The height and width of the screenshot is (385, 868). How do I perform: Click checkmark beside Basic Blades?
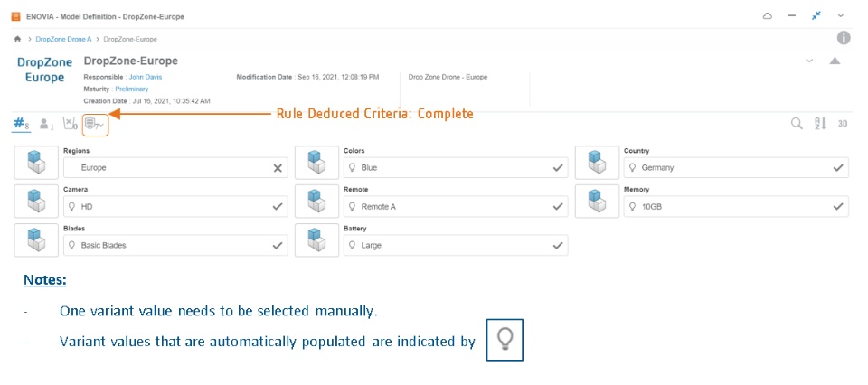(x=278, y=245)
